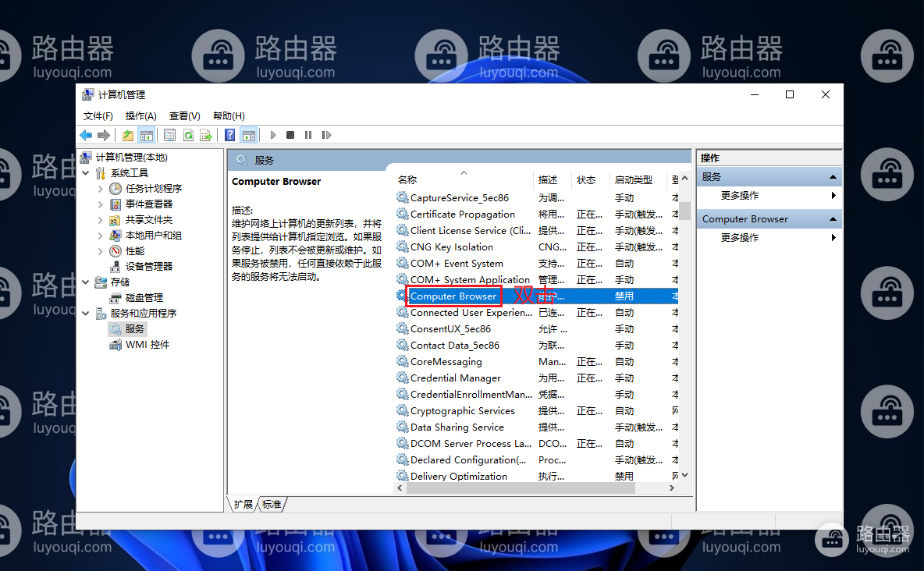Sort services by the 启动类型 column header
Viewport: 924px width, 571px height.
pyautogui.click(x=634, y=179)
